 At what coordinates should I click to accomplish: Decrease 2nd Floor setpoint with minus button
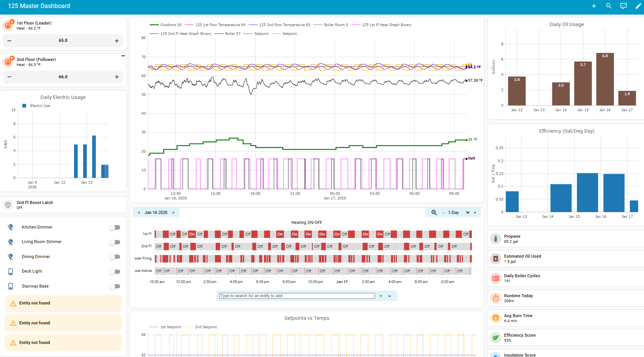(10, 77)
